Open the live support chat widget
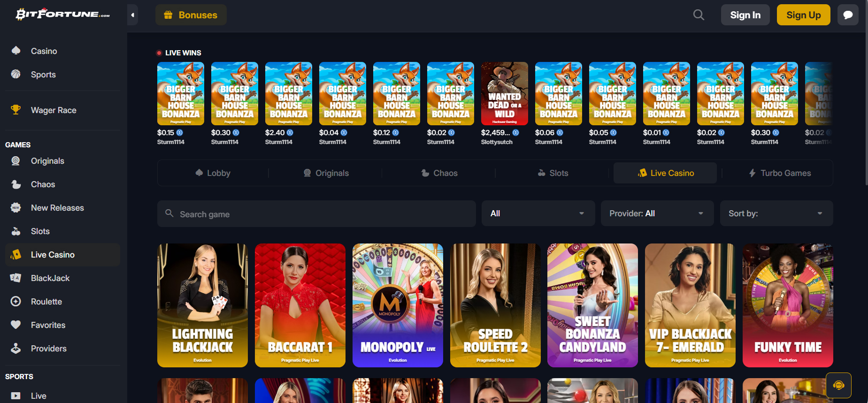Image resolution: width=868 pixels, height=403 pixels. click(838, 385)
